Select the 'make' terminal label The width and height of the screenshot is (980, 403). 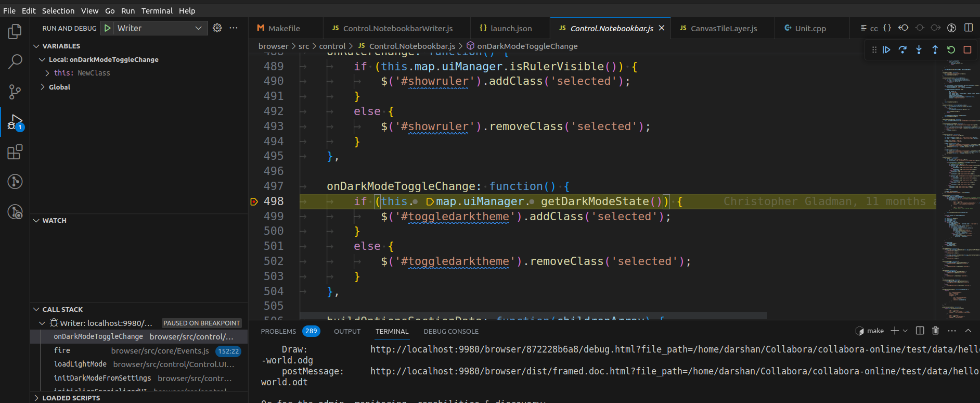tap(870, 331)
